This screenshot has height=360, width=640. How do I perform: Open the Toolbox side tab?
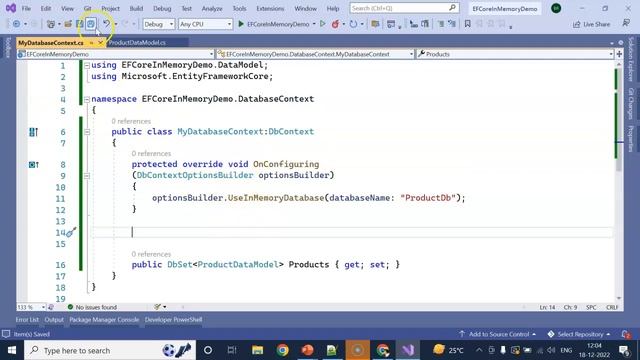pyautogui.click(x=7, y=48)
